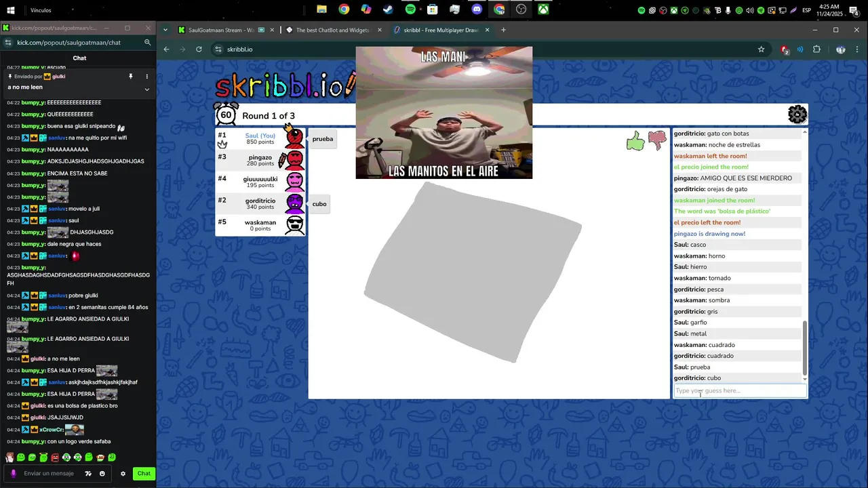The image size is (868, 488).
Task: Go back in the Chrome browser
Action: pos(166,49)
